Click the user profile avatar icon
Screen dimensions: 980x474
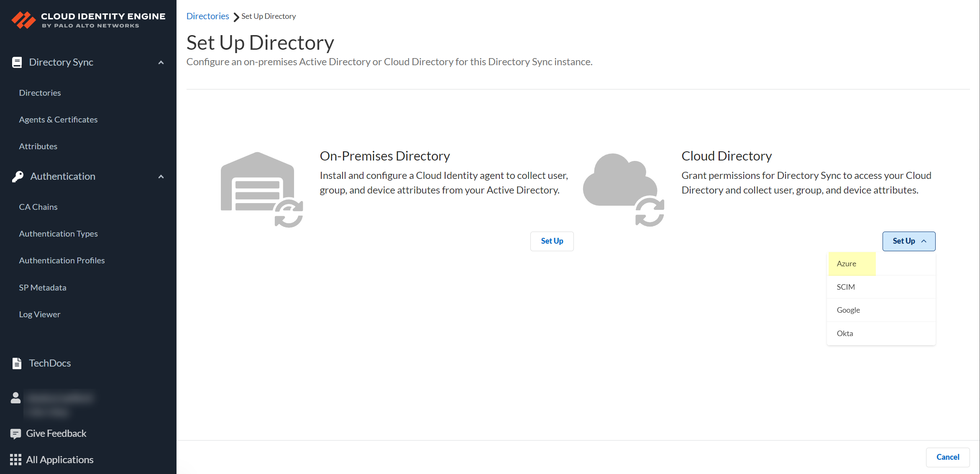[15, 398]
